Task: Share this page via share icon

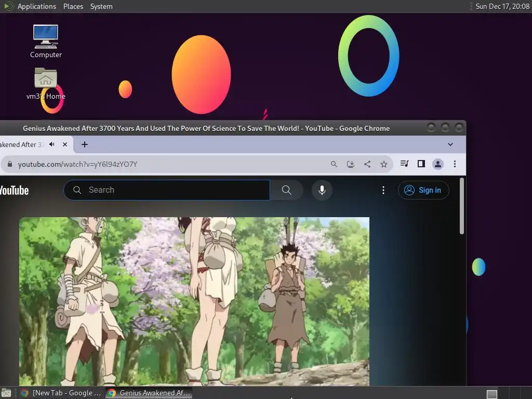Action: click(367, 164)
